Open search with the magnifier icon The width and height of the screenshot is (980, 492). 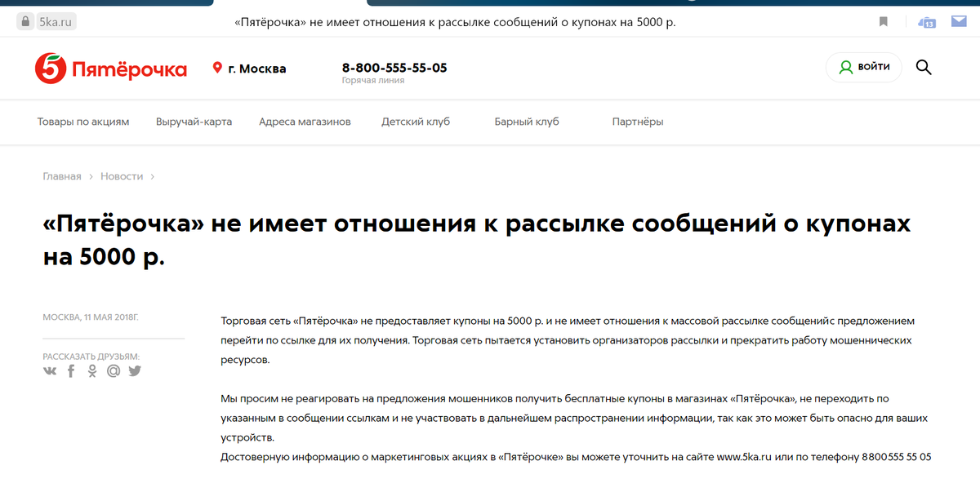(x=924, y=67)
